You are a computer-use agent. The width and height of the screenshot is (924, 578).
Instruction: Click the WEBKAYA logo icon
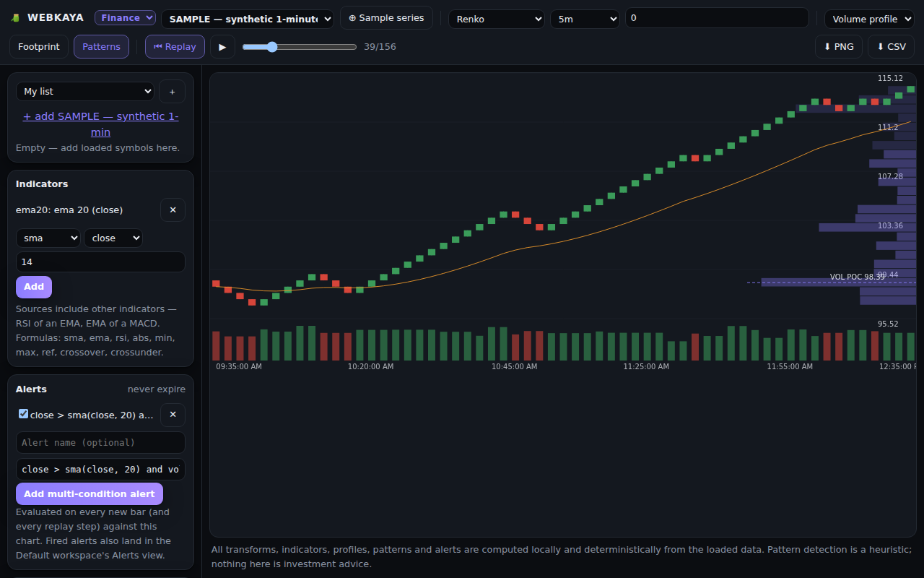(15, 18)
